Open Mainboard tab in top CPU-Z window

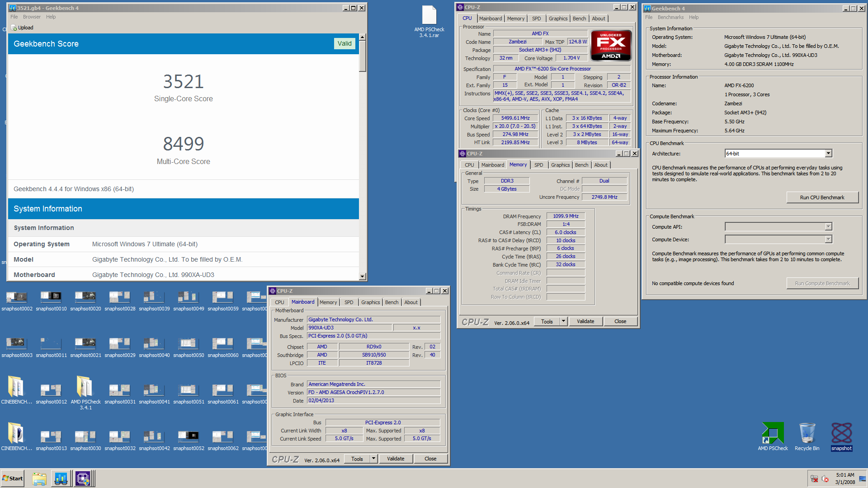[x=490, y=19]
